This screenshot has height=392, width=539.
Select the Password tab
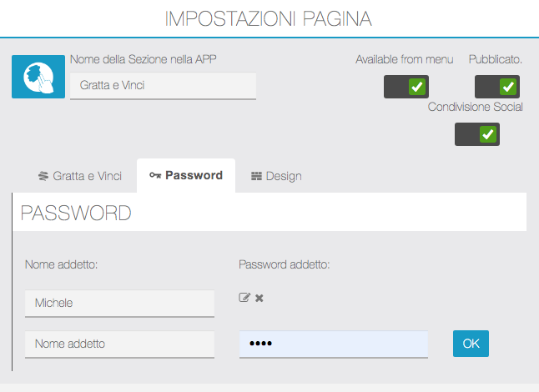tap(186, 176)
